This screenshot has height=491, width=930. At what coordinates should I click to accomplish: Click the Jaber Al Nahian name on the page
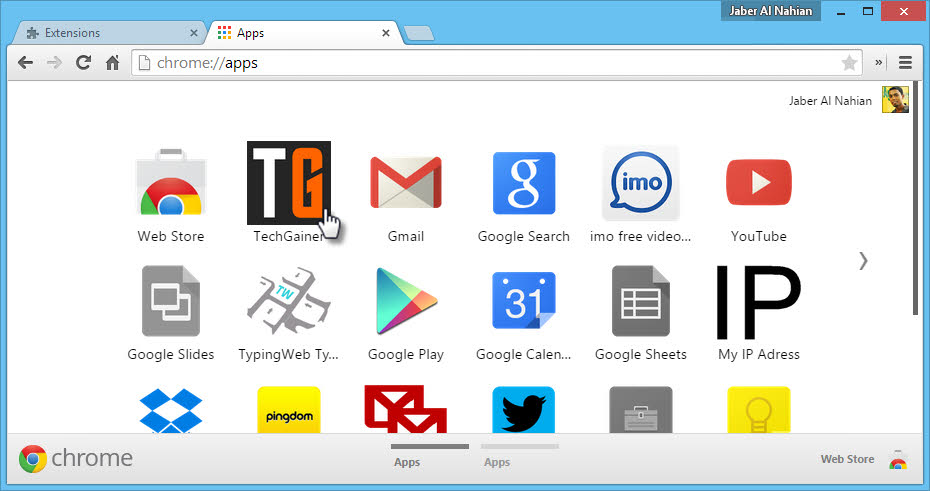(x=830, y=101)
